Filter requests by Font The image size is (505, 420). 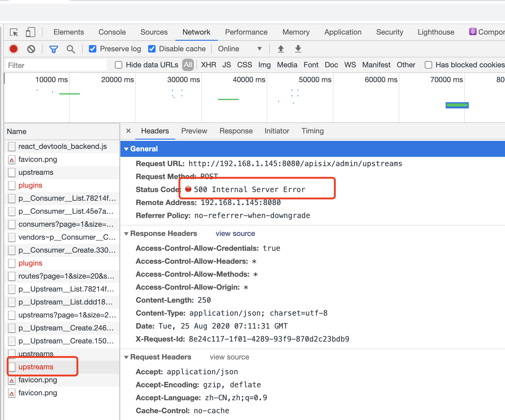coord(311,65)
